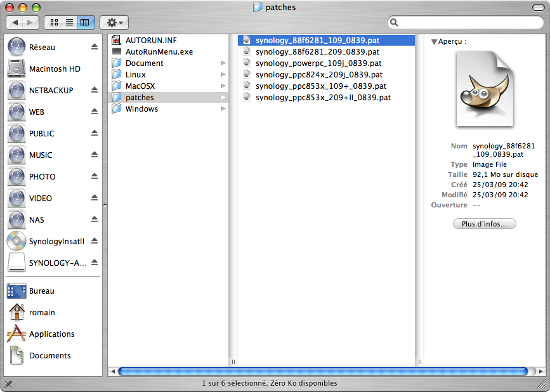Go forward with the right arrow button

(x=31, y=22)
